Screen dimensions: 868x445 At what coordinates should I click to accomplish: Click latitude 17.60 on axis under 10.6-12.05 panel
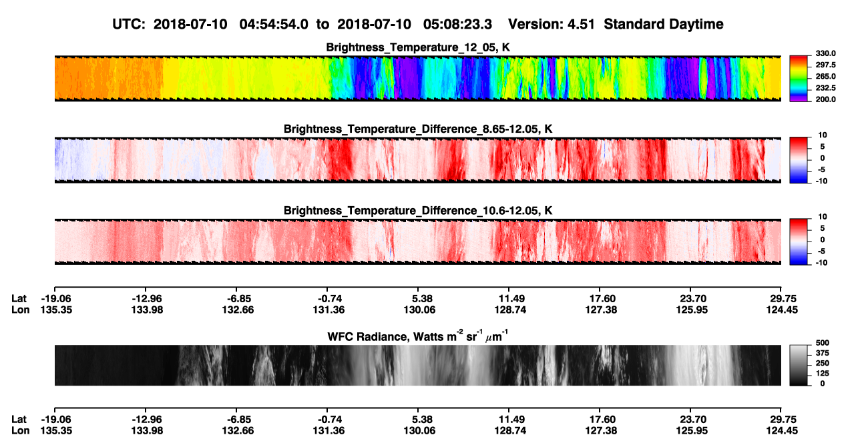(601, 299)
